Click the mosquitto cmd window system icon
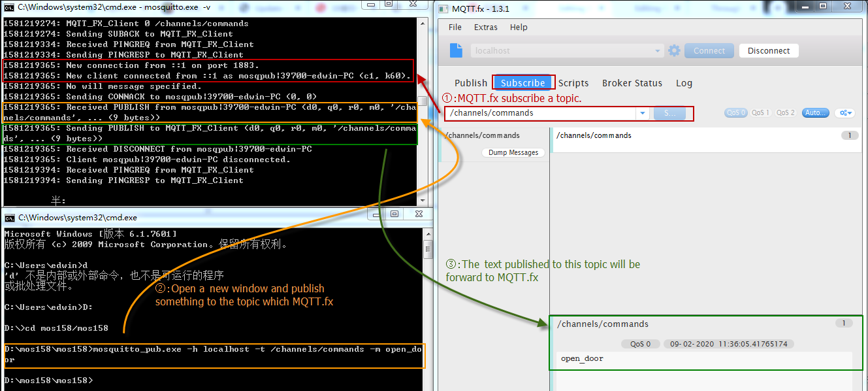The width and height of the screenshot is (868, 391). pyautogui.click(x=9, y=7)
